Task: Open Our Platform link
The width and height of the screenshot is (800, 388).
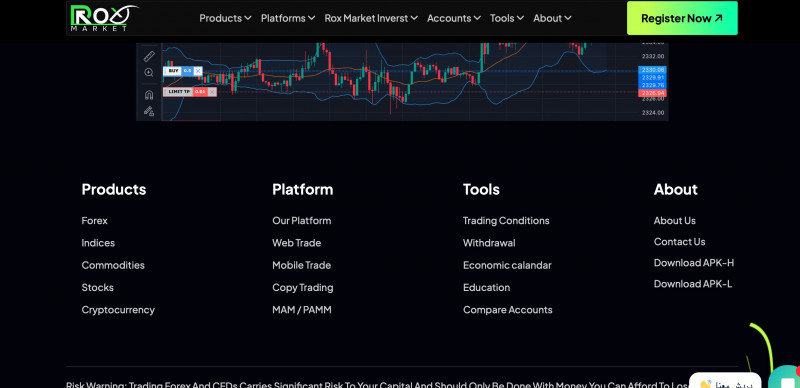Action: click(302, 221)
